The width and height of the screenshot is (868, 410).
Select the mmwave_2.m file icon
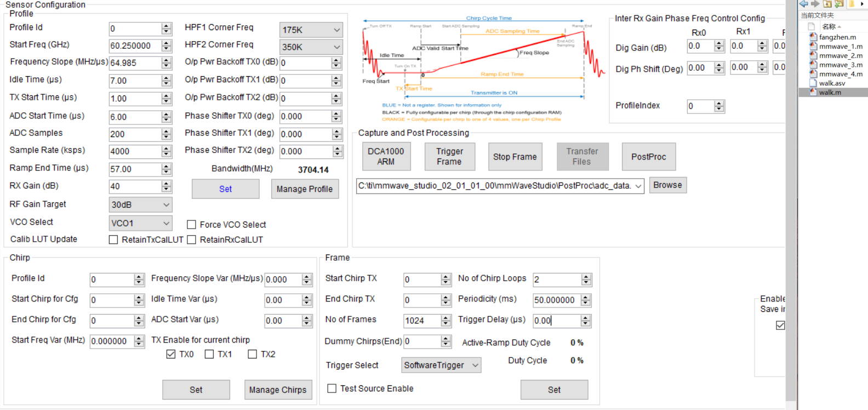814,56
